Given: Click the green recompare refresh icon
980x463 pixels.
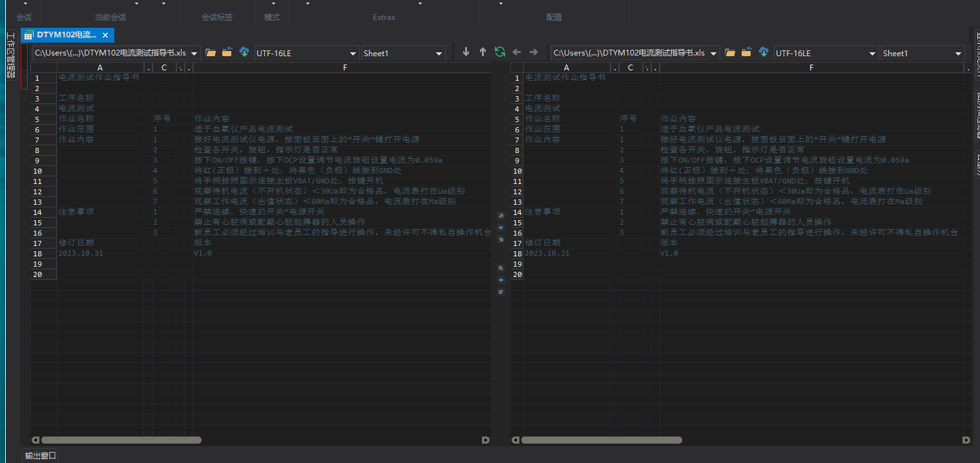Looking at the screenshot, I should (x=499, y=52).
